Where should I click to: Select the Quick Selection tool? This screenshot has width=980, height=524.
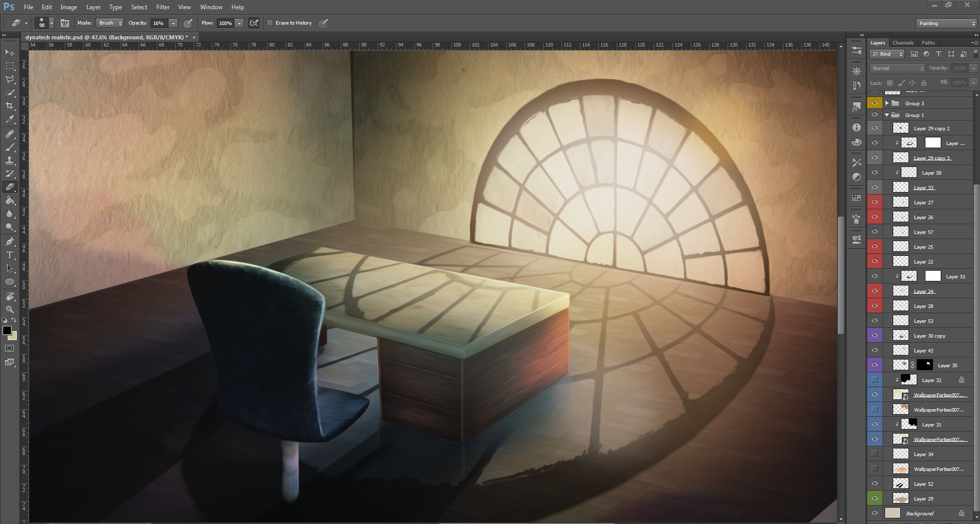(10, 92)
